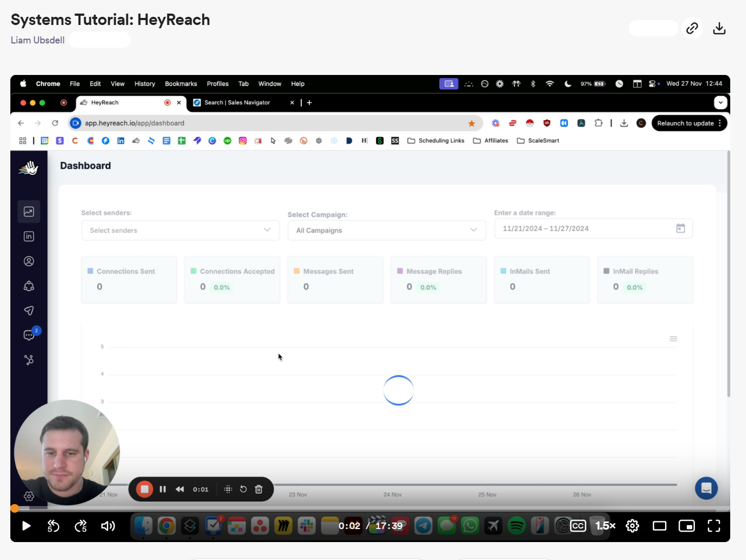The image size is (746, 560).
Task: Open LinkedIn accounts sidebar icon
Action: (x=29, y=236)
